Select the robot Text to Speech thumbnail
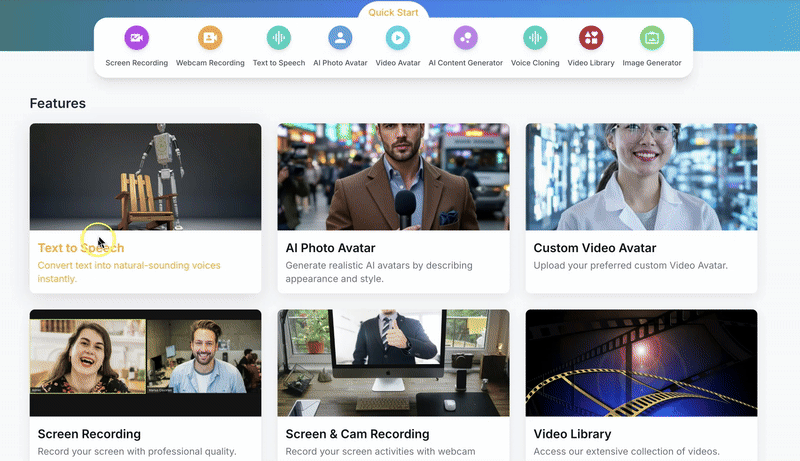The width and height of the screenshot is (800, 461). pyautogui.click(x=145, y=177)
